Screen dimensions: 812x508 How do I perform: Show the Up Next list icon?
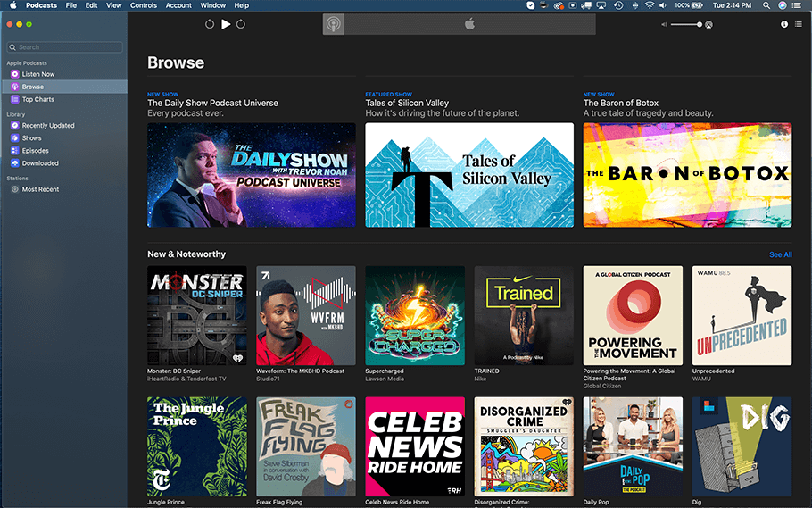(x=799, y=24)
